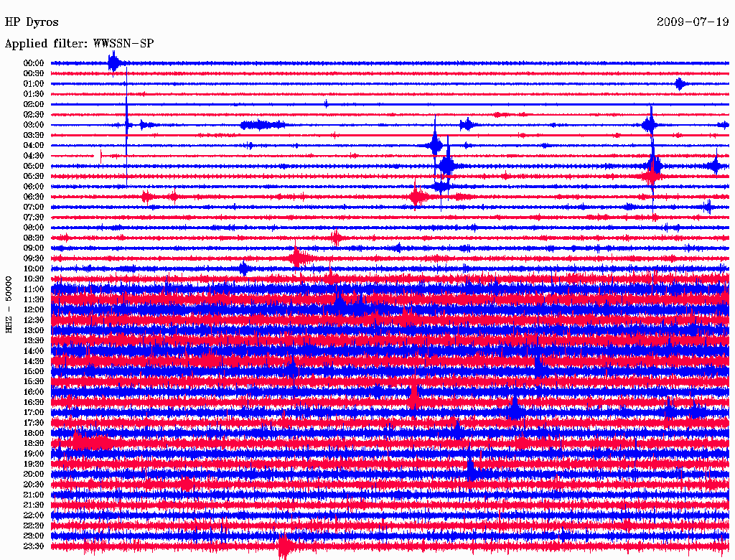Select the 17:30 time label
This screenshot has width=735, height=560.
(x=33, y=423)
